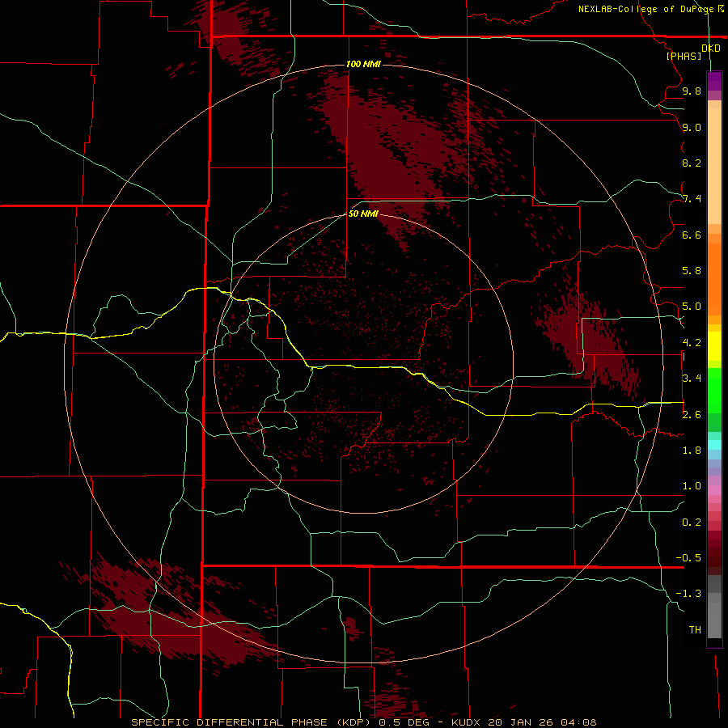Click the TH label beside the color bar
Viewport: 728px width, 728px height.
pos(695,630)
